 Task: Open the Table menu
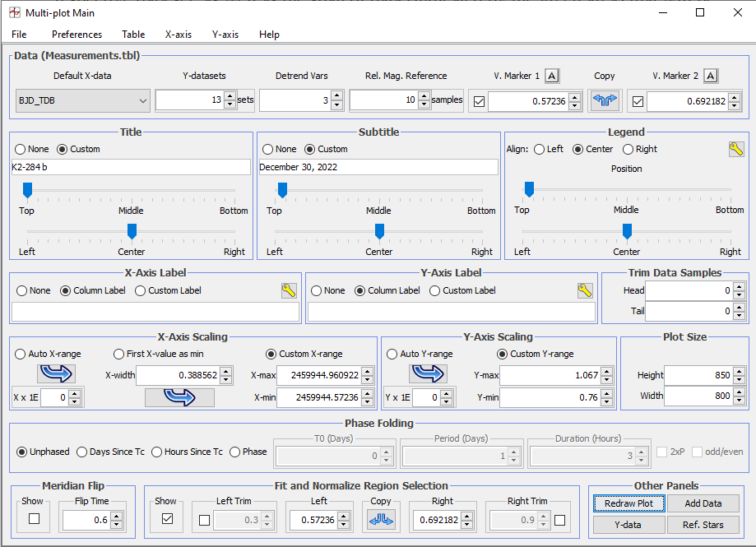(133, 35)
